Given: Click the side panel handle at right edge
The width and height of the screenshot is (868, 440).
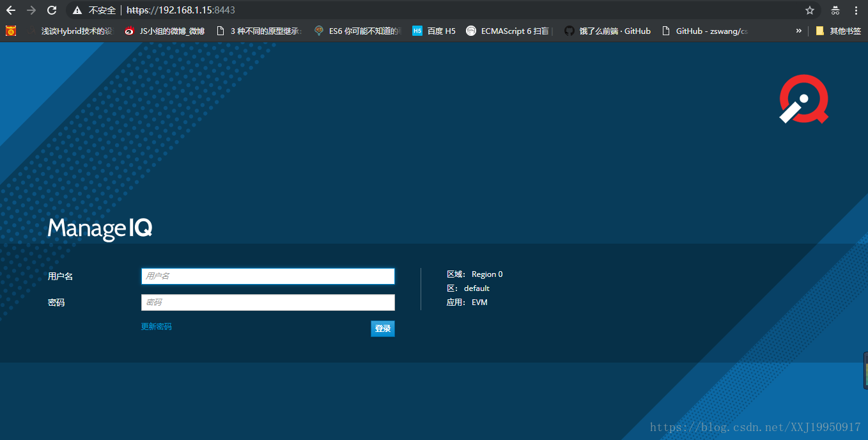Looking at the screenshot, I should pos(865,370).
